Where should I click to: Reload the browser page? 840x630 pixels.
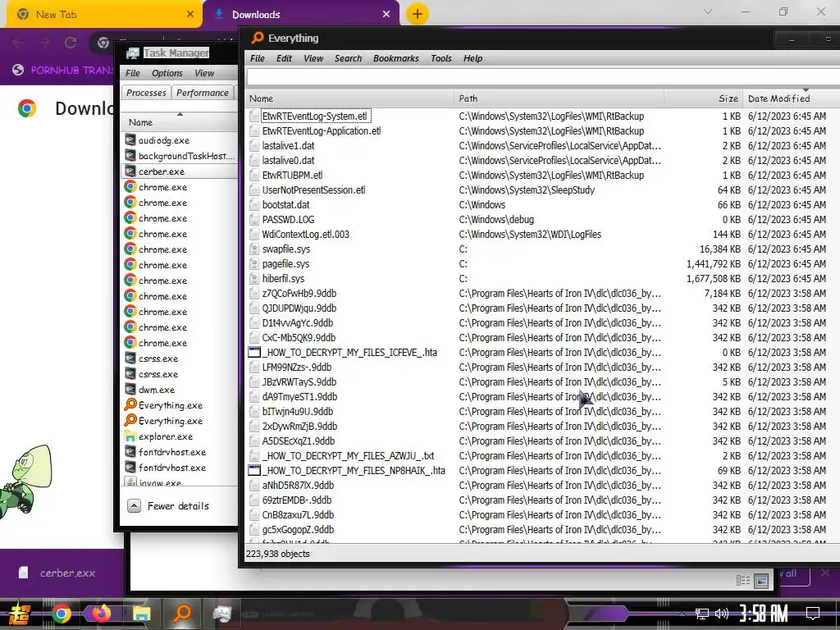pos(71,43)
